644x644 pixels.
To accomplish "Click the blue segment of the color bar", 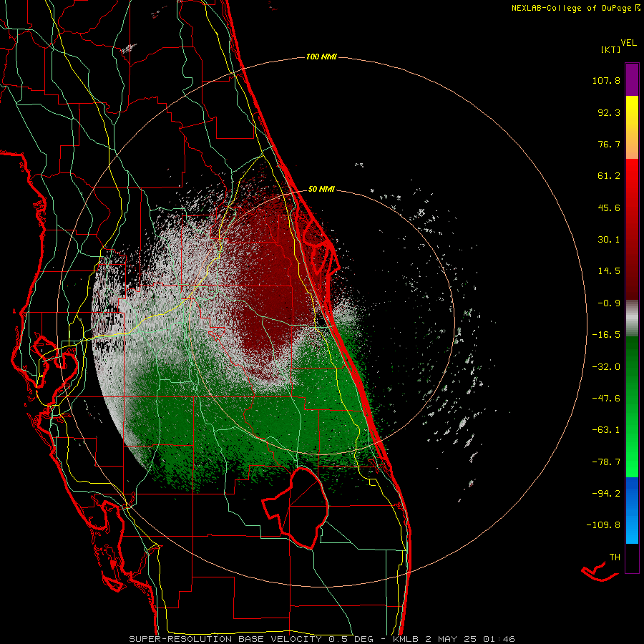I will coord(632,510).
